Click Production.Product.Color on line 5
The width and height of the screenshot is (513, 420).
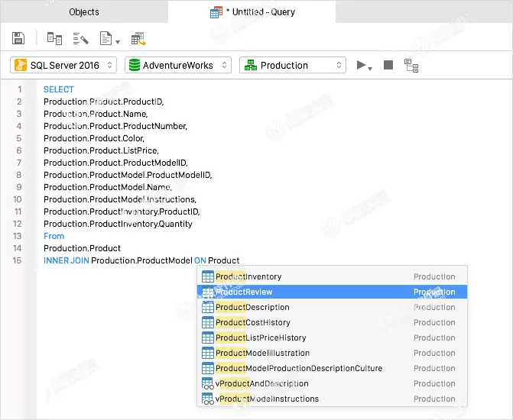(x=94, y=138)
